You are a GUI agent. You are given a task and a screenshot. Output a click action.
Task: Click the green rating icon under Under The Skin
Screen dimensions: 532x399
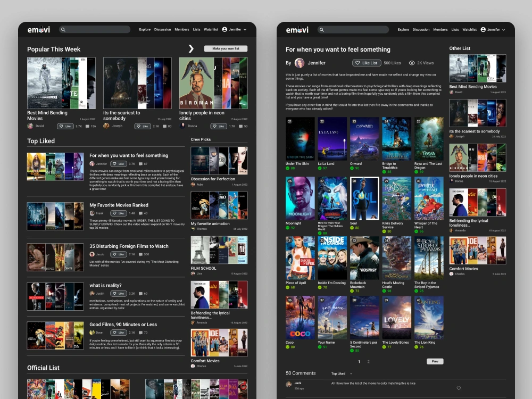287,168
